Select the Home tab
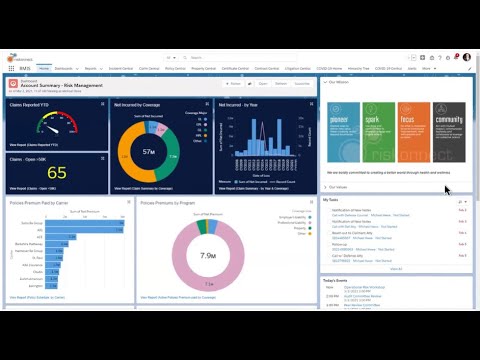This screenshot has width=480, height=360. click(44, 68)
